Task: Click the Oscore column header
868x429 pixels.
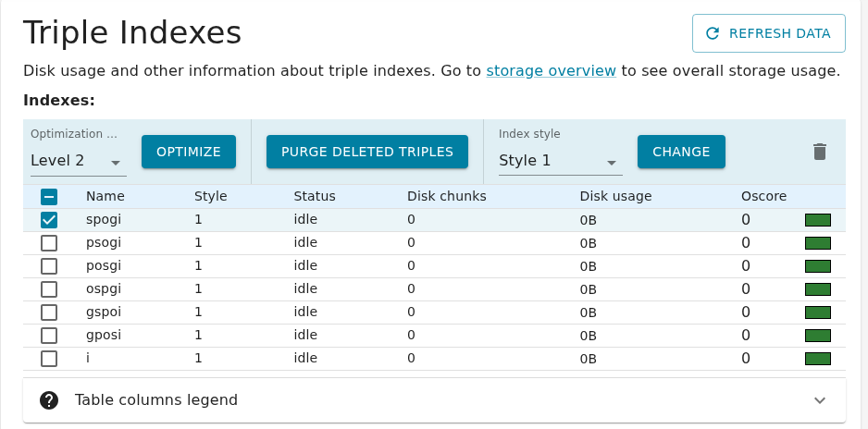Action: pyautogui.click(x=764, y=196)
